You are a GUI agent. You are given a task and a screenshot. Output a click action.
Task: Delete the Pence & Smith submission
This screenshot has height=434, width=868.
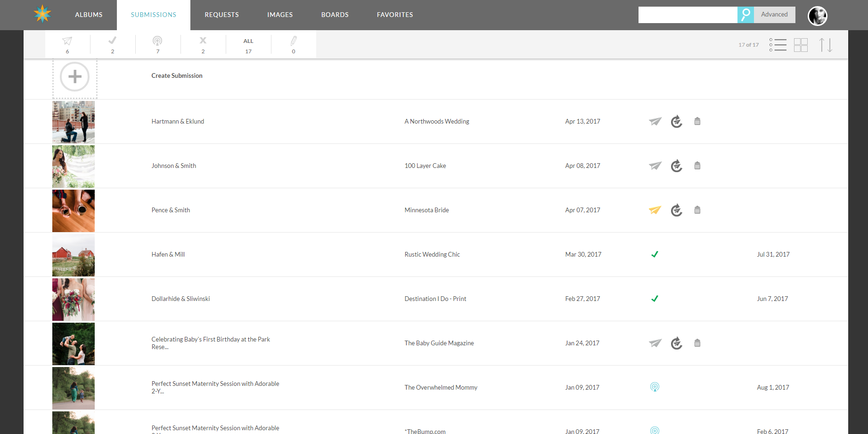[697, 210]
